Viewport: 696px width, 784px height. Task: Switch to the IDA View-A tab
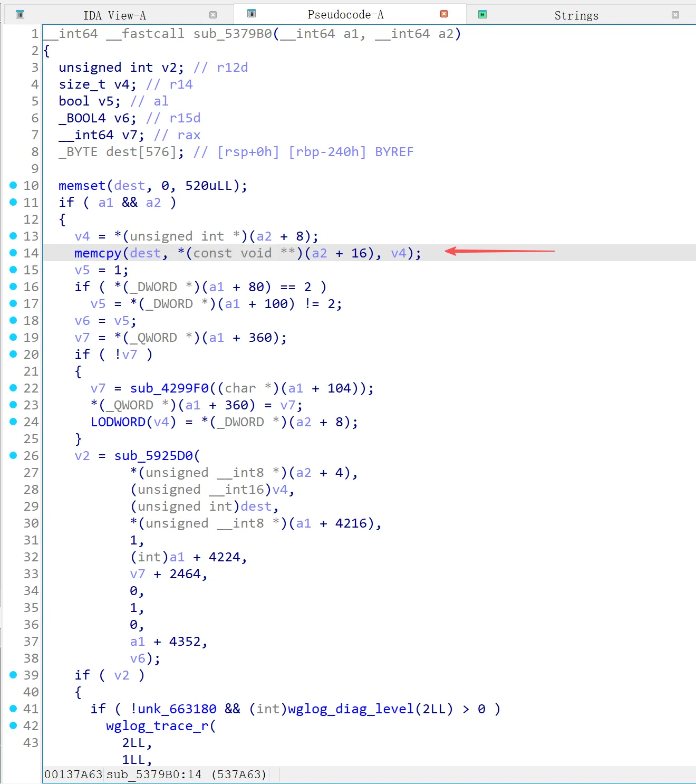coord(114,15)
